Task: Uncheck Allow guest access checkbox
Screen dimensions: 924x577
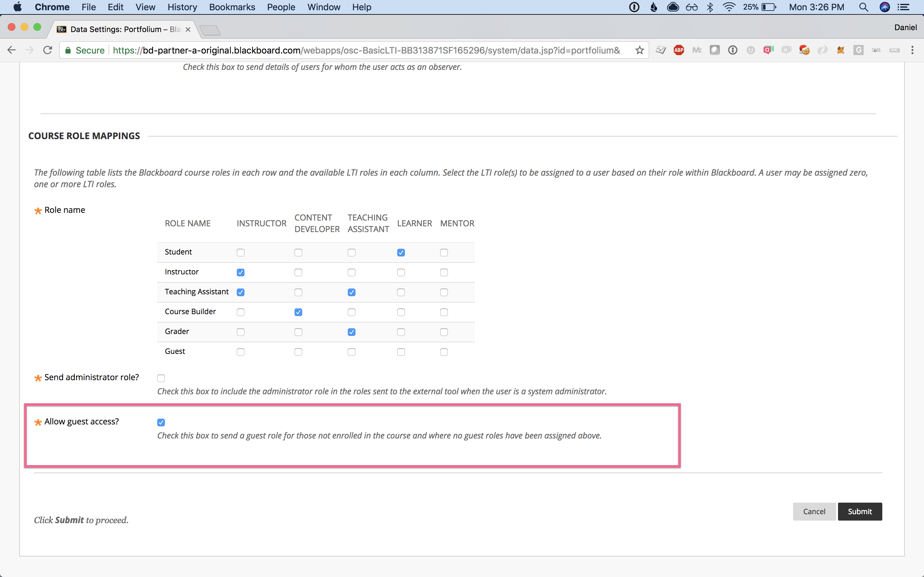Action: point(161,422)
